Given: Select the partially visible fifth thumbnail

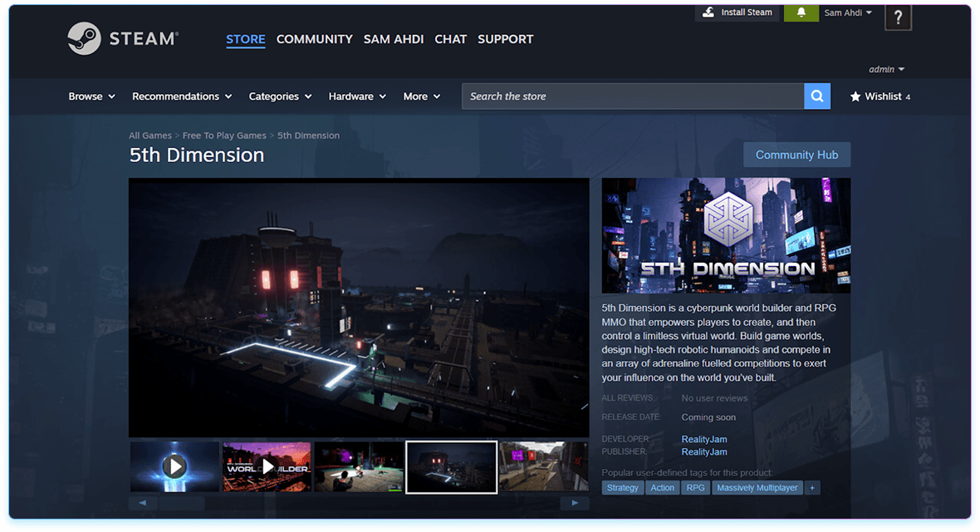Looking at the screenshot, I should point(544,467).
